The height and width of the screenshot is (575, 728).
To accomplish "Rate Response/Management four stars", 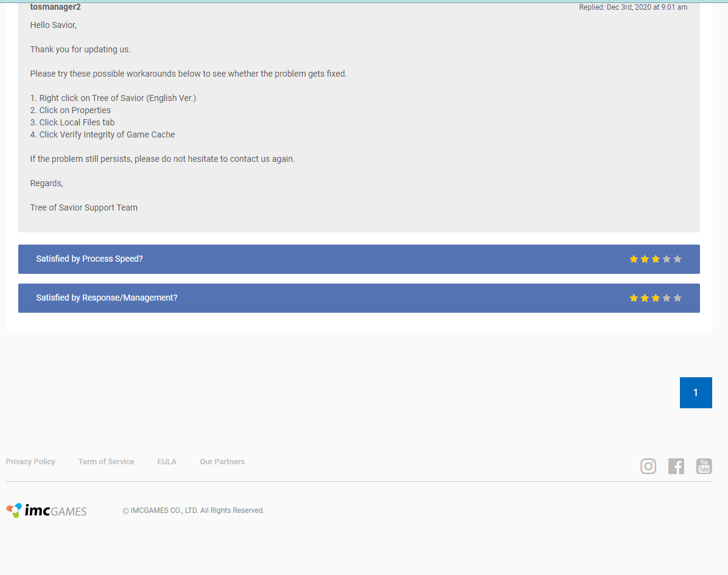I will pos(667,298).
